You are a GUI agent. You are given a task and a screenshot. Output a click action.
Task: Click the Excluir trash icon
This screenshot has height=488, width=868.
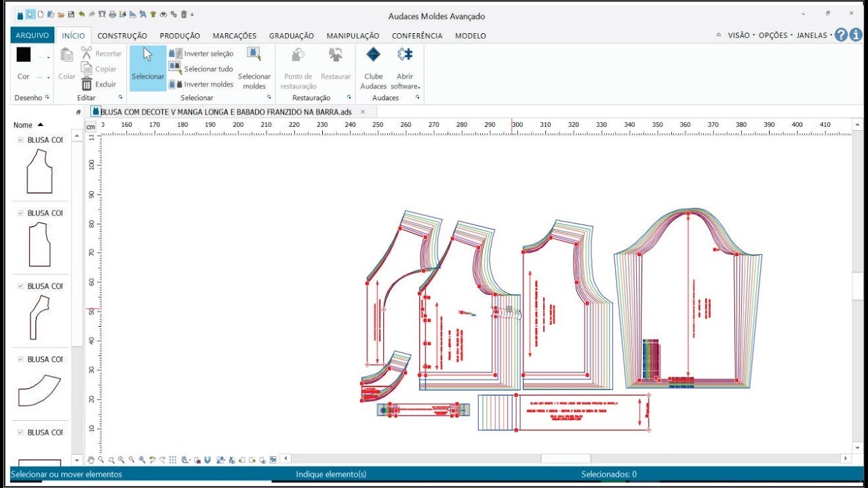coord(87,85)
